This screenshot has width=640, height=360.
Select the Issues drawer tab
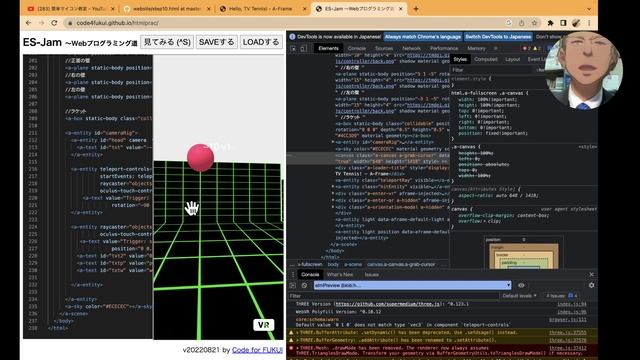371,274
